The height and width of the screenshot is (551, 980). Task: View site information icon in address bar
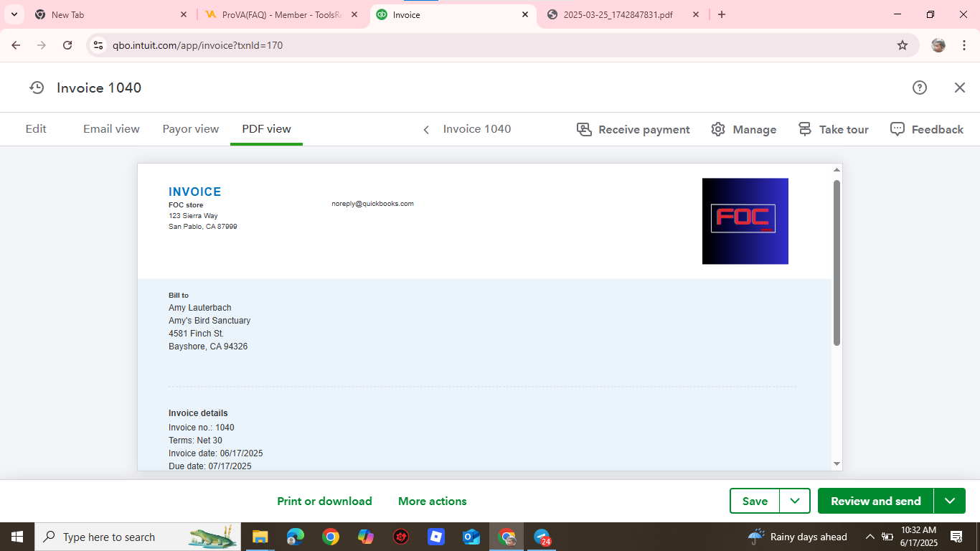99,45
